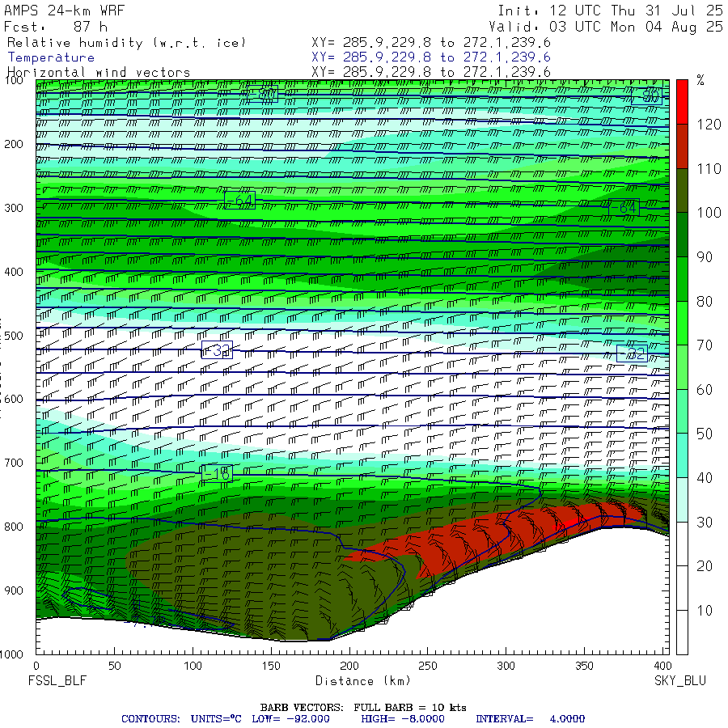Click the dark red segment between 110 and 120
Screen dimensions: 728x728
(x=682, y=146)
